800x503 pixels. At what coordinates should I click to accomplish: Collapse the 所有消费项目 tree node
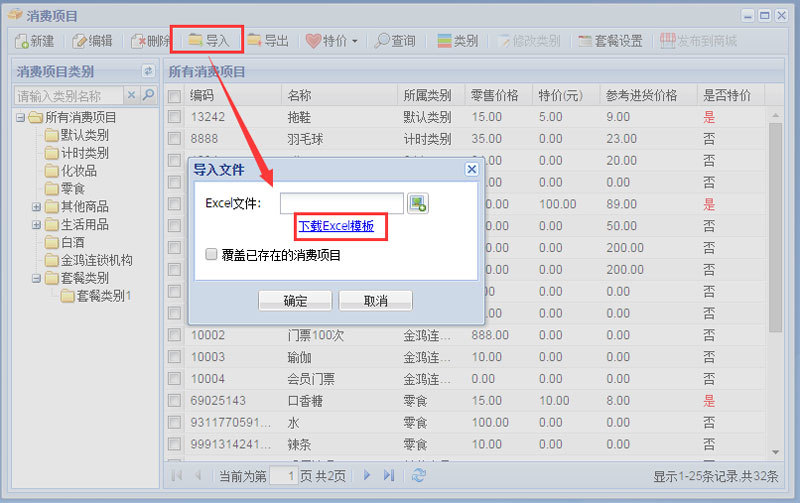click(x=20, y=118)
